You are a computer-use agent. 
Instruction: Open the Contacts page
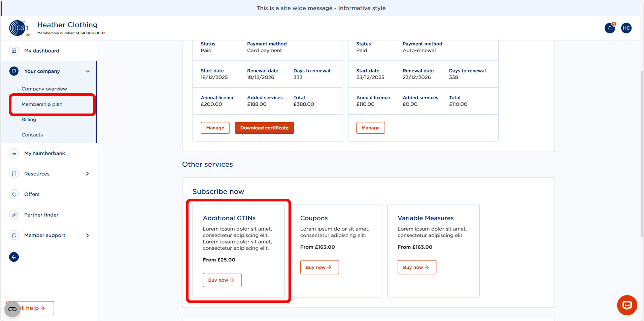coord(32,135)
